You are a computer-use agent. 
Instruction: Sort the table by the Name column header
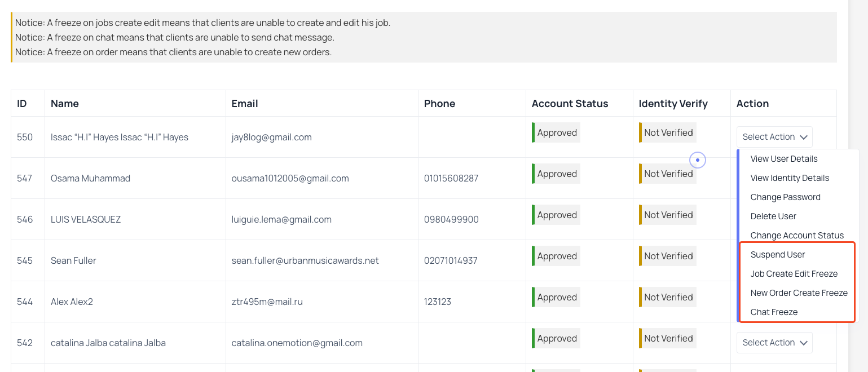point(64,103)
